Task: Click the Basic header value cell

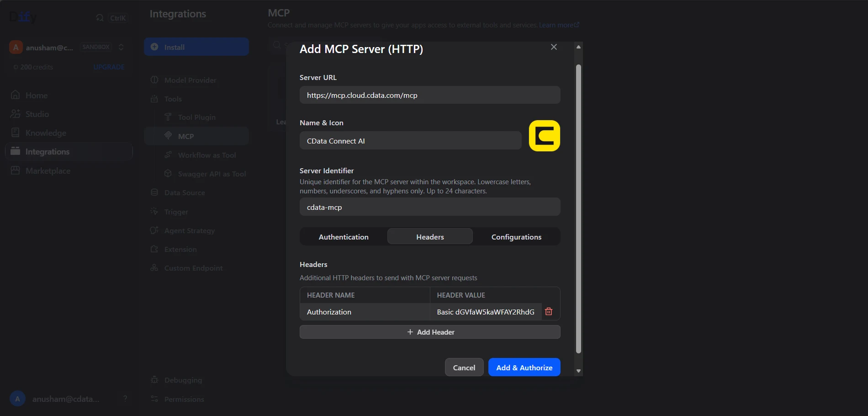Action: [x=486, y=312]
